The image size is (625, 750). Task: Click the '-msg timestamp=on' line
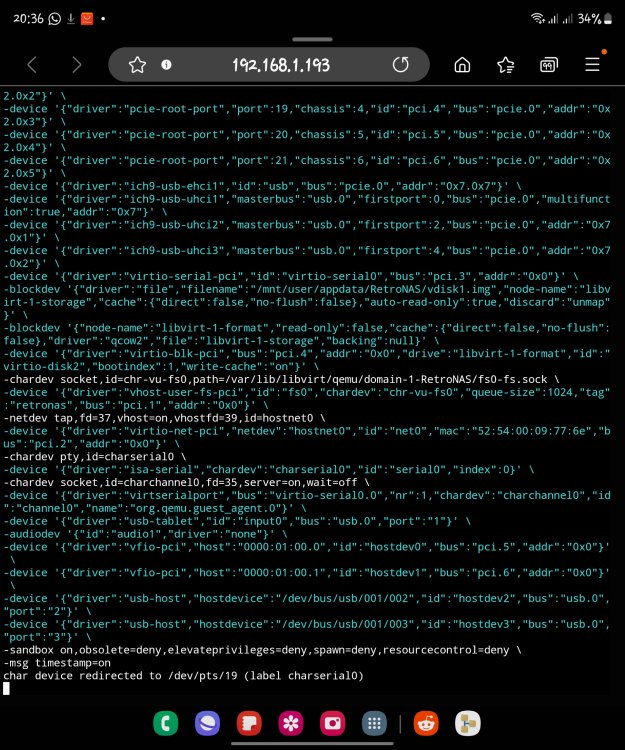point(57,663)
